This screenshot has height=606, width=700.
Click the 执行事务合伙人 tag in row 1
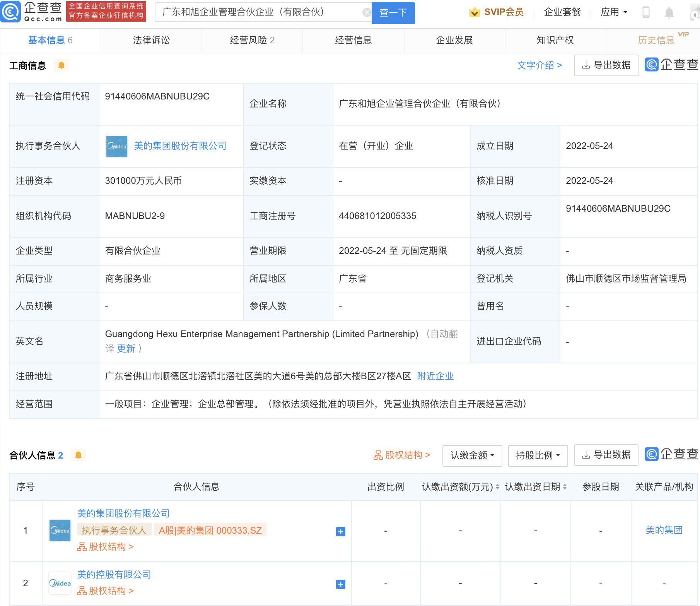pos(114,530)
